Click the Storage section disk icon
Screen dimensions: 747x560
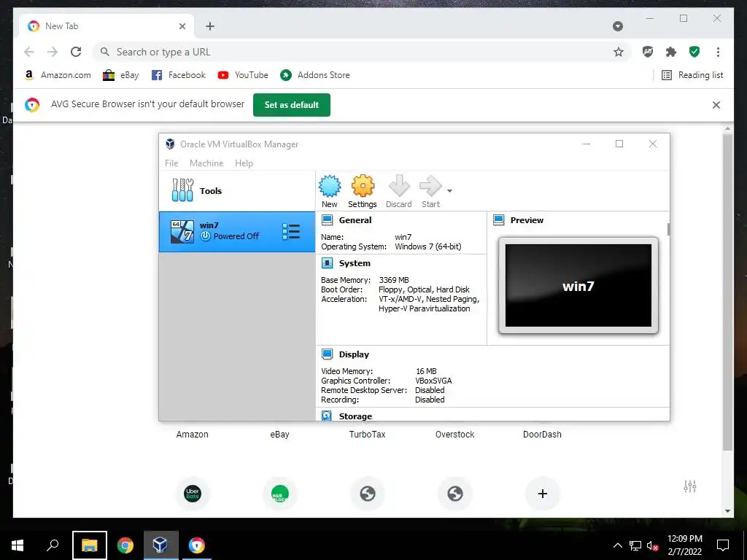point(327,416)
